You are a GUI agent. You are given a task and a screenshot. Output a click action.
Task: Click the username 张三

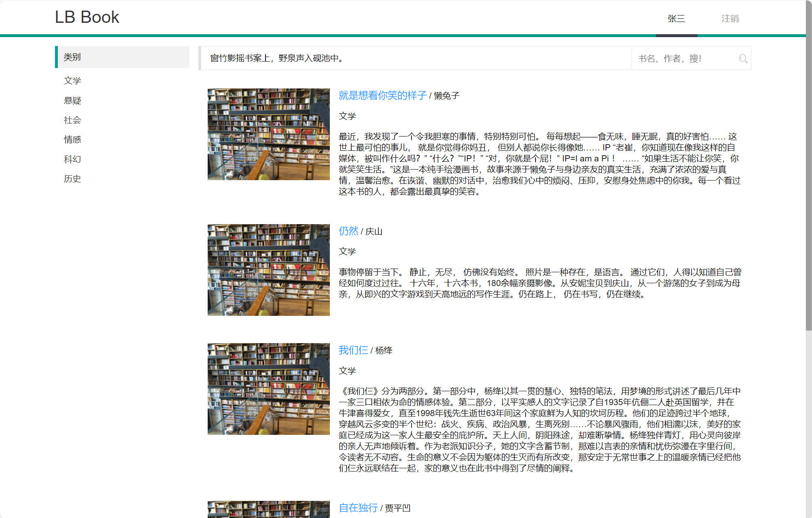pos(676,18)
